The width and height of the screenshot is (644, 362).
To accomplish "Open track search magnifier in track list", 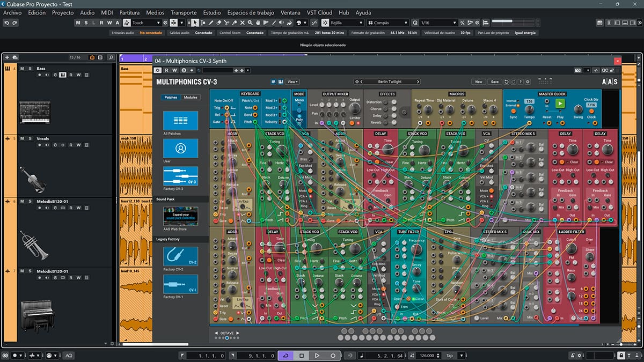I will tap(111, 57).
